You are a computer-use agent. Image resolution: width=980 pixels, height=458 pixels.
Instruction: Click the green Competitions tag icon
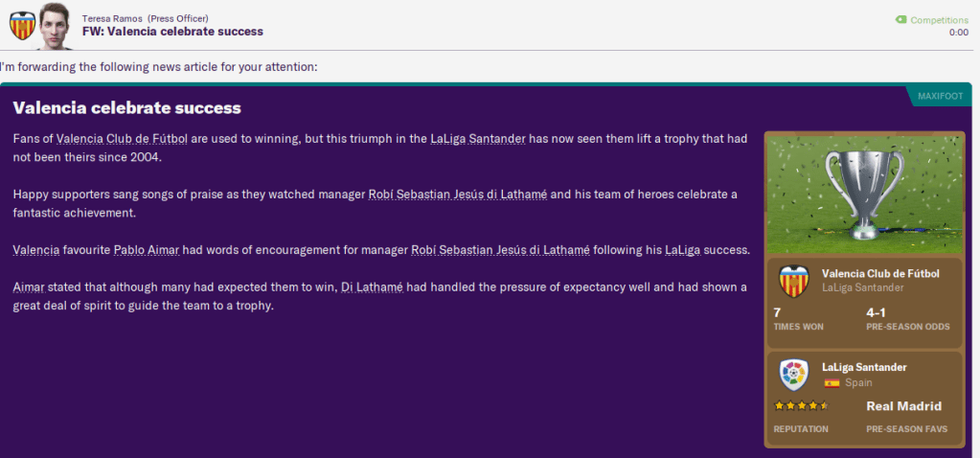click(x=900, y=19)
